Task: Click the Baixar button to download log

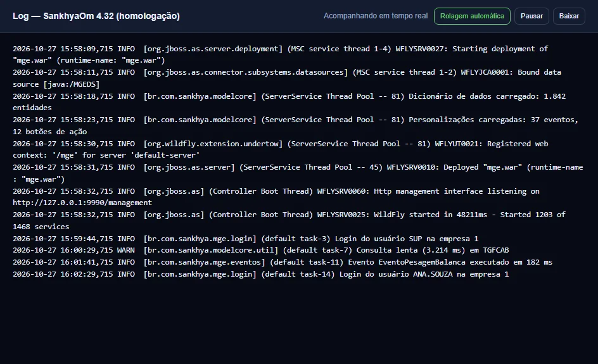Action: click(x=569, y=16)
